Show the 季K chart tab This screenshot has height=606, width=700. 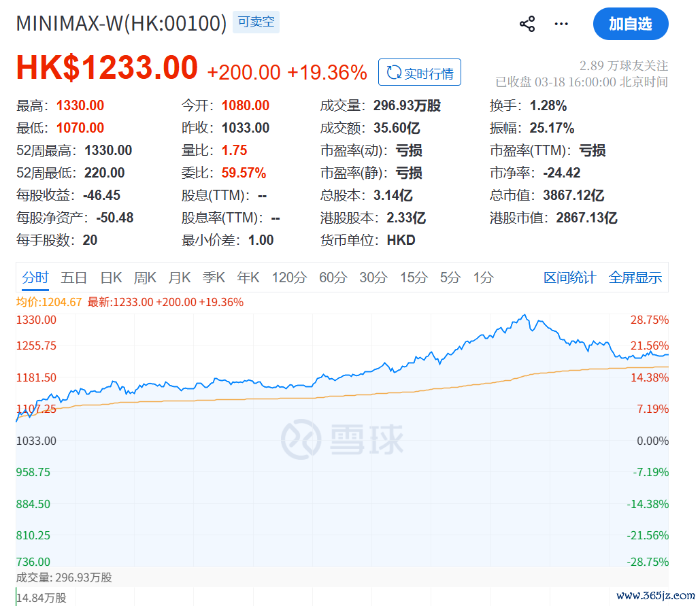(x=214, y=277)
